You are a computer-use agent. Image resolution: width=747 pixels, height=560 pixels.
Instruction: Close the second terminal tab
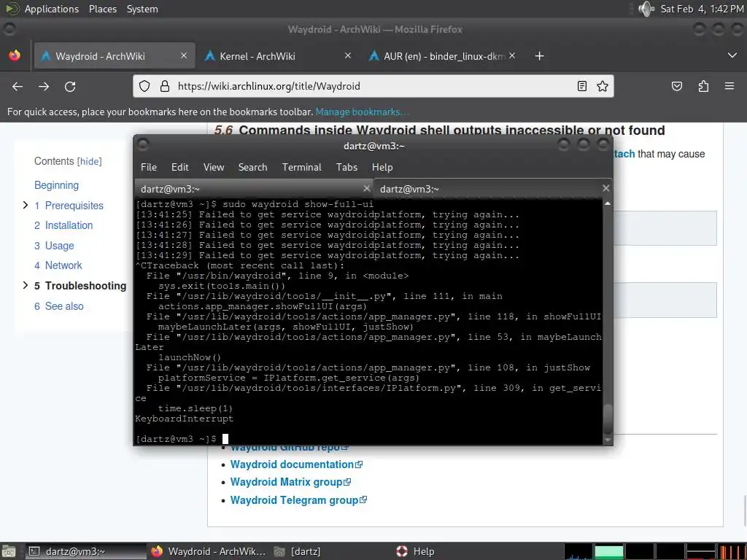[606, 189]
